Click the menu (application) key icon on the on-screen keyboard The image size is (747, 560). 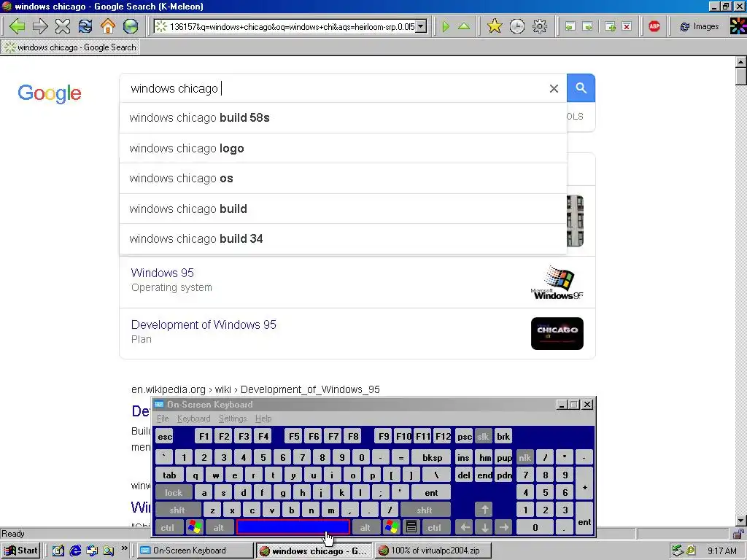(411, 528)
